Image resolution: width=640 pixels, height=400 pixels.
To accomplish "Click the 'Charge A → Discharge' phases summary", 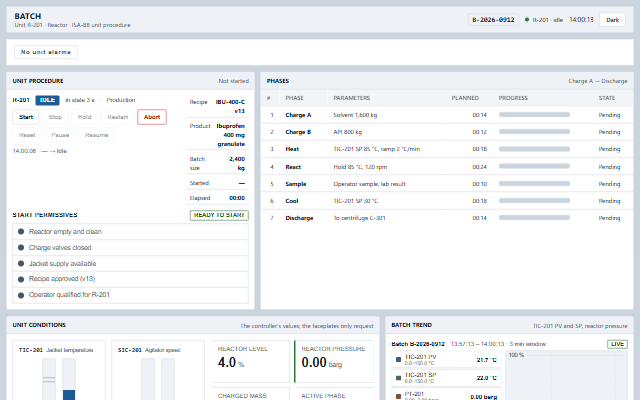I will pos(598,81).
